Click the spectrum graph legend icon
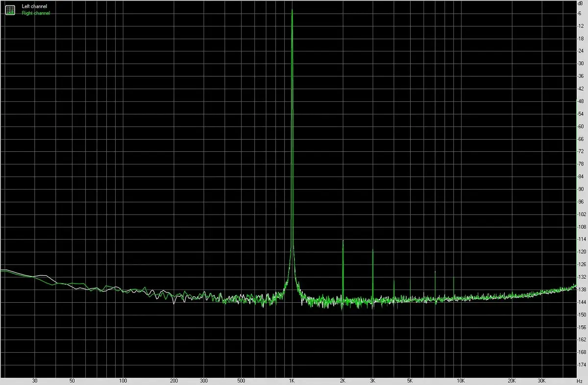This screenshot has height=385, width=588. (x=10, y=10)
